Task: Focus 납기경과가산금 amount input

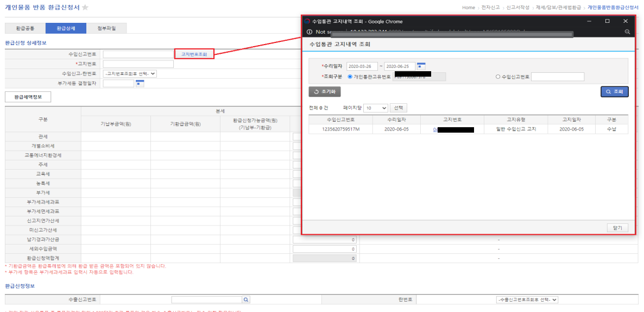Action: click(x=325, y=240)
